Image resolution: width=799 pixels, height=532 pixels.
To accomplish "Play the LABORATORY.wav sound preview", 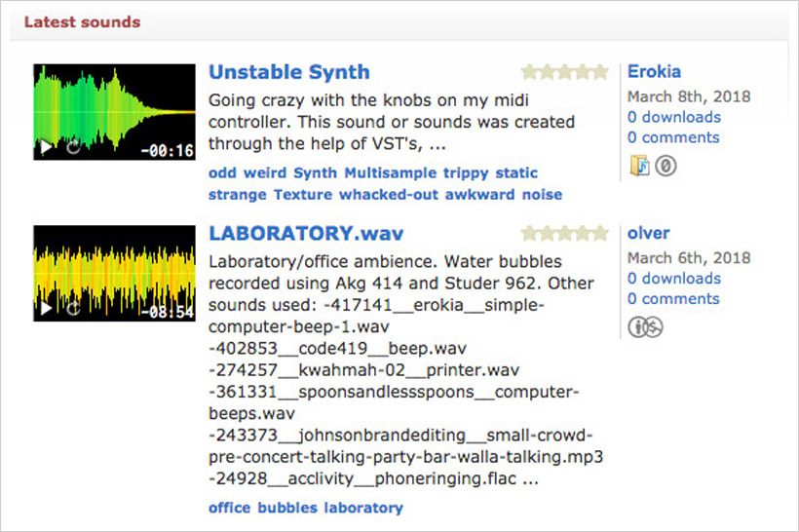I will pyautogui.click(x=46, y=309).
